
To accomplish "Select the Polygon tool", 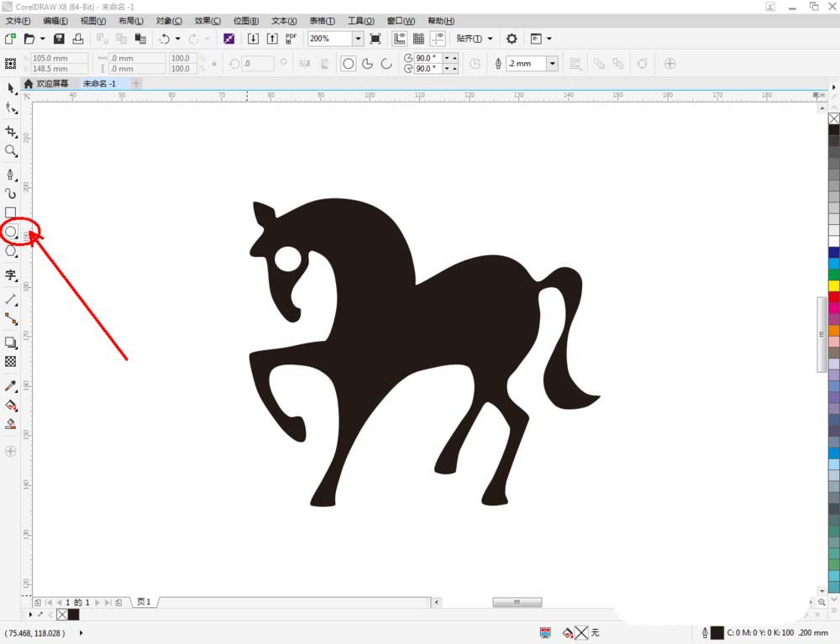I will click(11, 251).
